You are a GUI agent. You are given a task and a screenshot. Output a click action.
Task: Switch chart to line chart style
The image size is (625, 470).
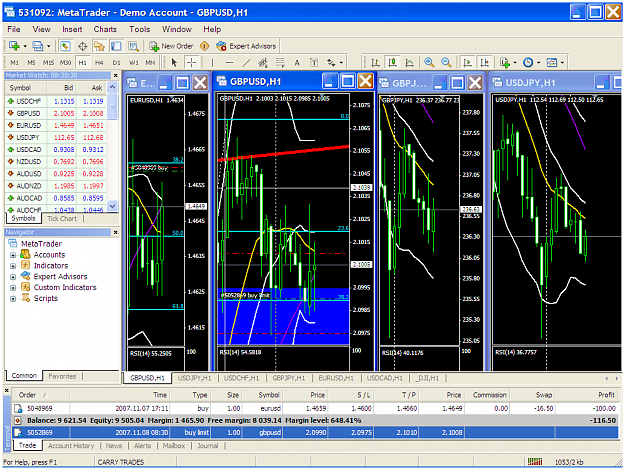tap(409, 62)
